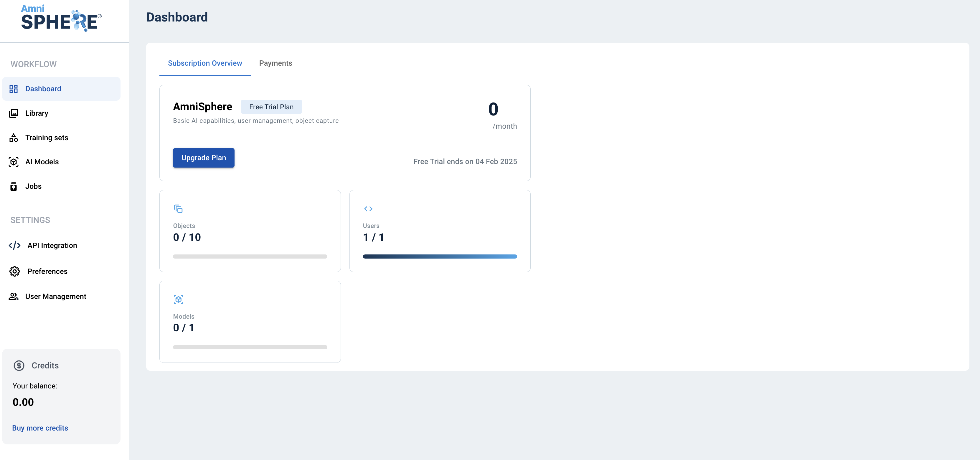Viewport: 980px width, 460px height.
Task: Open the Dashboard menu item
Action: [61, 89]
